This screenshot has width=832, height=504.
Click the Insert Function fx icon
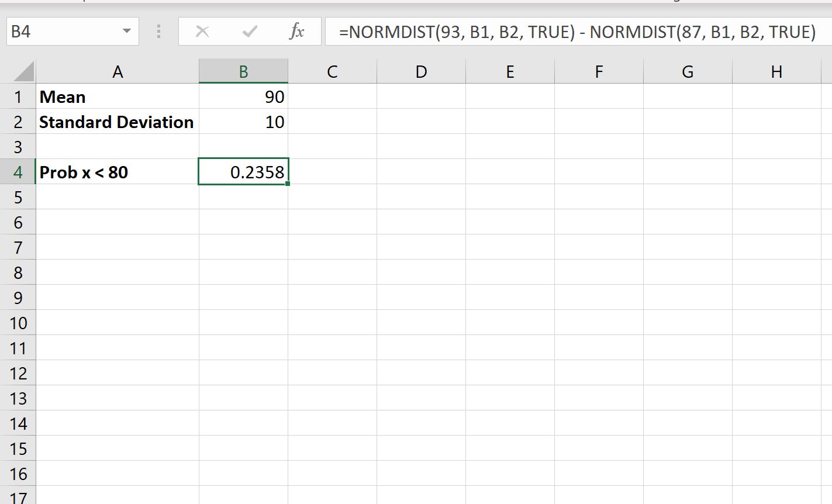[x=297, y=32]
